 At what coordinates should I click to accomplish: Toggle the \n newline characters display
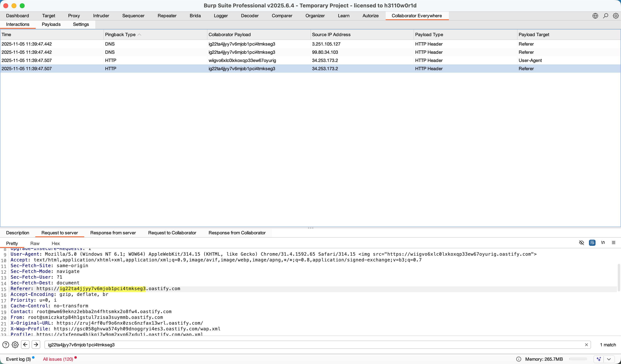pyautogui.click(x=603, y=243)
